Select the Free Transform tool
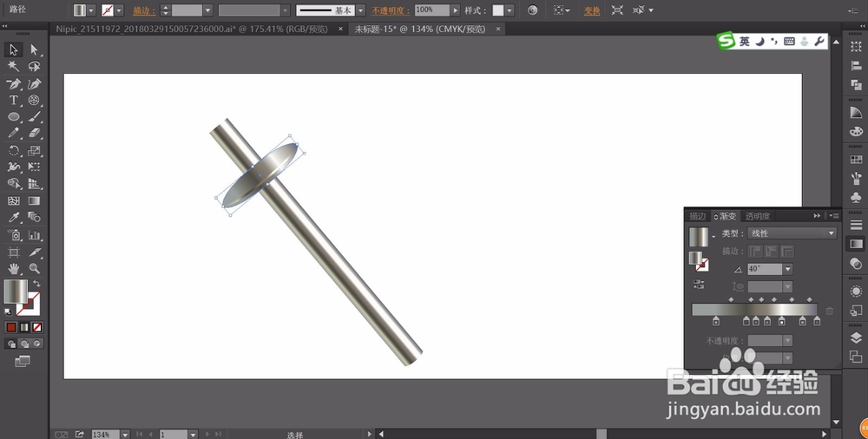Viewport: 868px width, 439px height. click(x=35, y=167)
